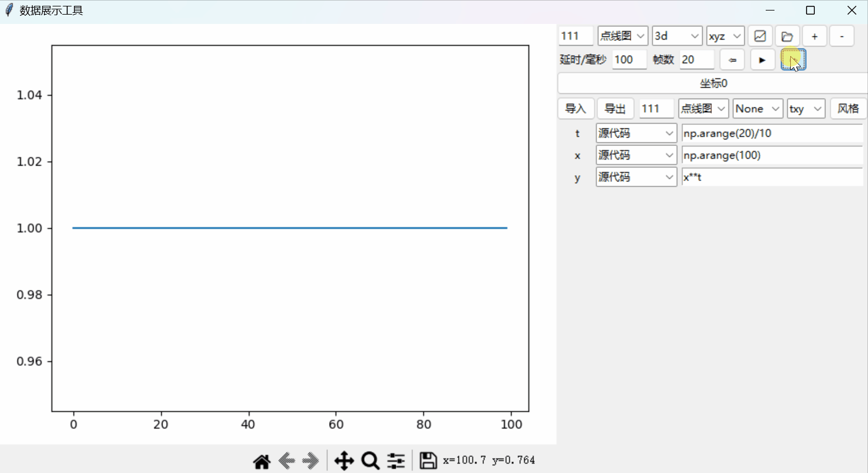Screen dimensions: 868x473
Task: Activate the Pan tool cross-arrows icon
Action: (344, 461)
